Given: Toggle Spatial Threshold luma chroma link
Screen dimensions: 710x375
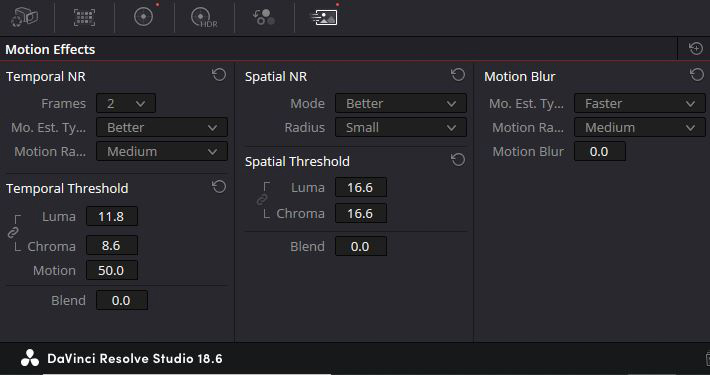Looking at the screenshot, I should [x=262, y=199].
